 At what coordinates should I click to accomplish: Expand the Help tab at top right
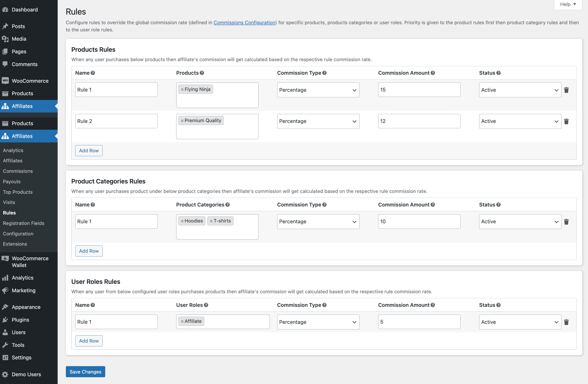pyautogui.click(x=568, y=5)
